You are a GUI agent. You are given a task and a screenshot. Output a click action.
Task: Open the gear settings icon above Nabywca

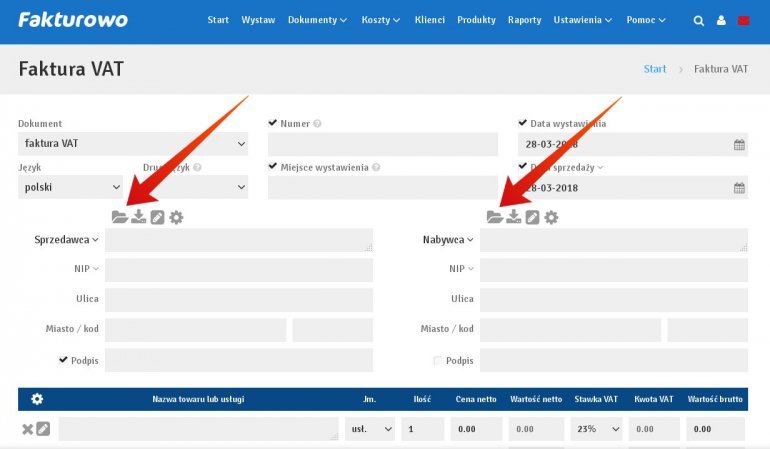pyautogui.click(x=551, y=217)
